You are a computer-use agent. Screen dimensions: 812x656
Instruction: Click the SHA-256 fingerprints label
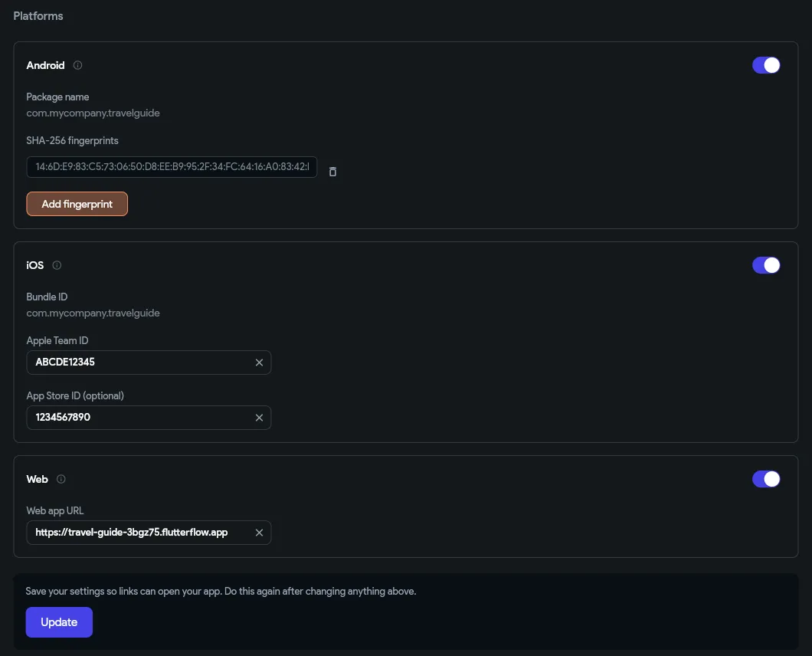point(73,140)
